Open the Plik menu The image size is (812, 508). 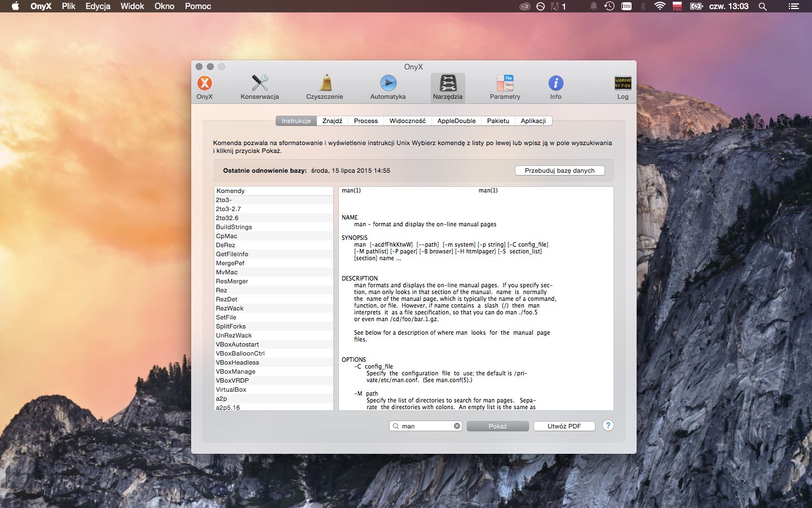click(x=69, y=6)
